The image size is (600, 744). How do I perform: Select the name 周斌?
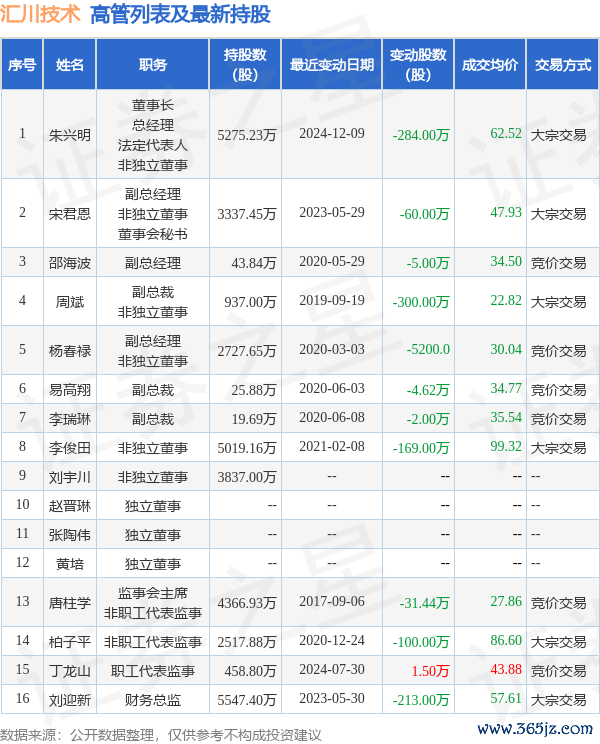point(70,302)
